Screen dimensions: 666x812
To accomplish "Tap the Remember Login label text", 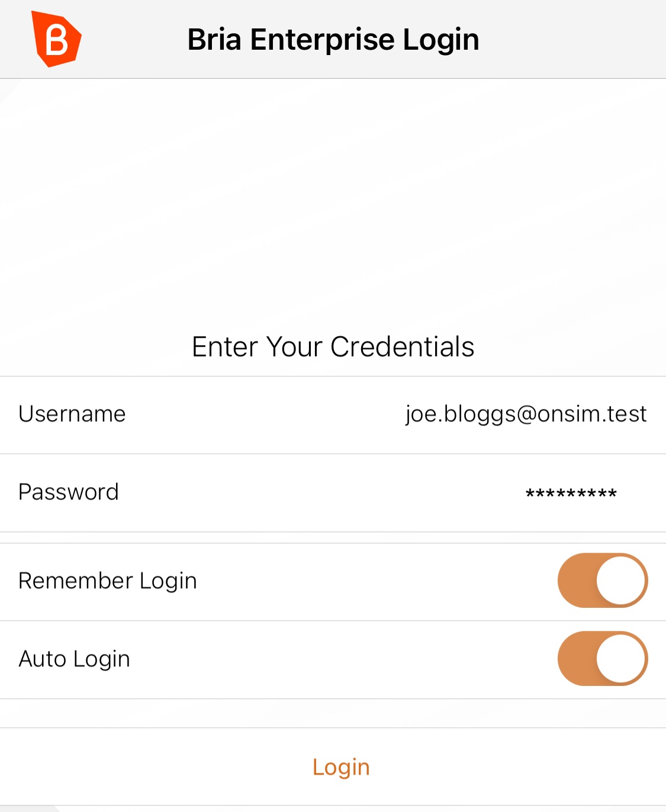I will pyautogui.click(x=108, y=581).
